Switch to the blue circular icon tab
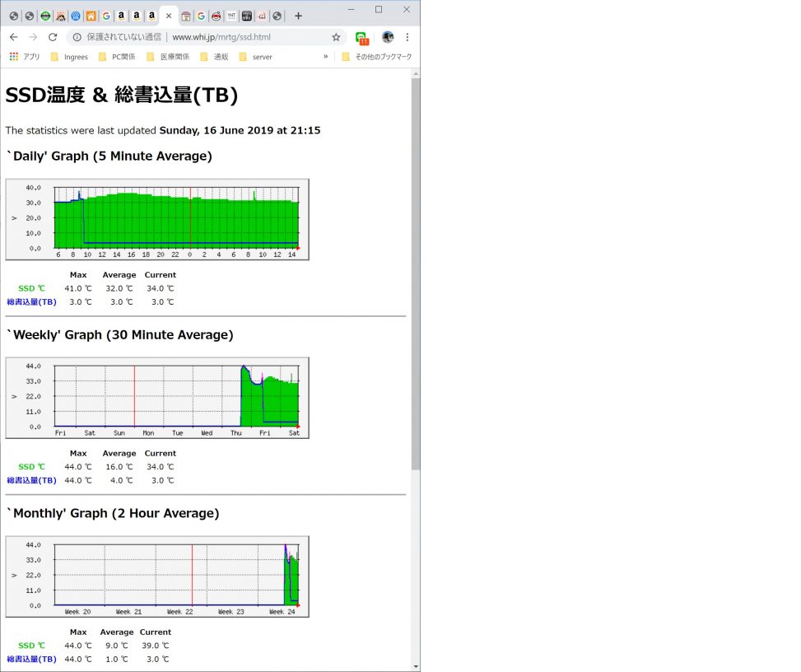 (x=76, y=16)
